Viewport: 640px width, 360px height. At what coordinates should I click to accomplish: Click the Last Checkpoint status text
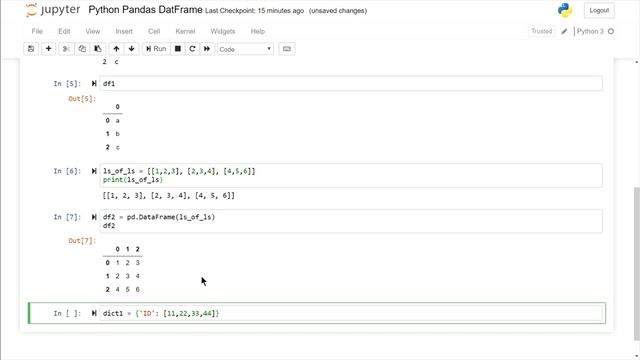(x=254, y=11)
